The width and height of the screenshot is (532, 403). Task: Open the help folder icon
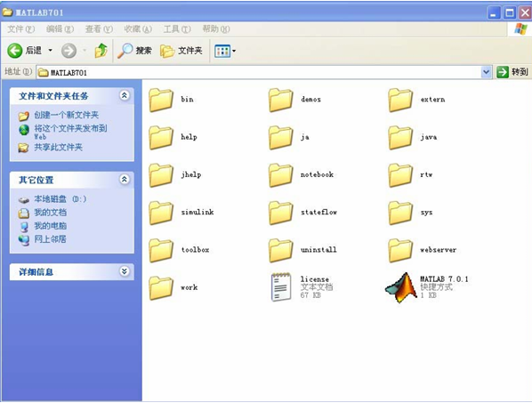coord(161,137)
